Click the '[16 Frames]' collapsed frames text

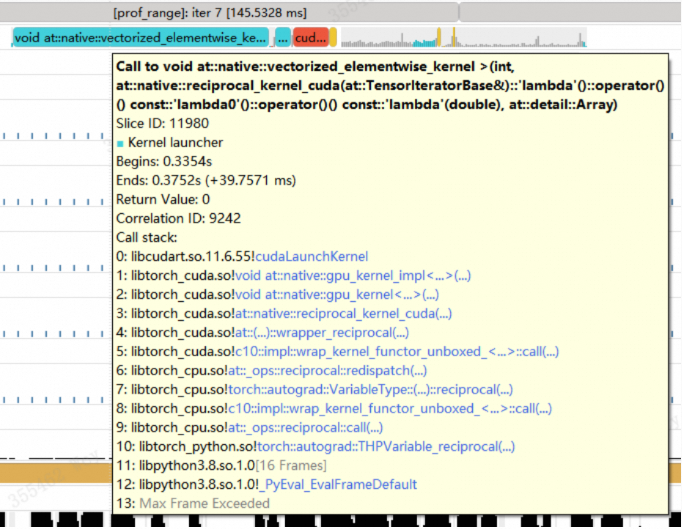click(291, 465)
